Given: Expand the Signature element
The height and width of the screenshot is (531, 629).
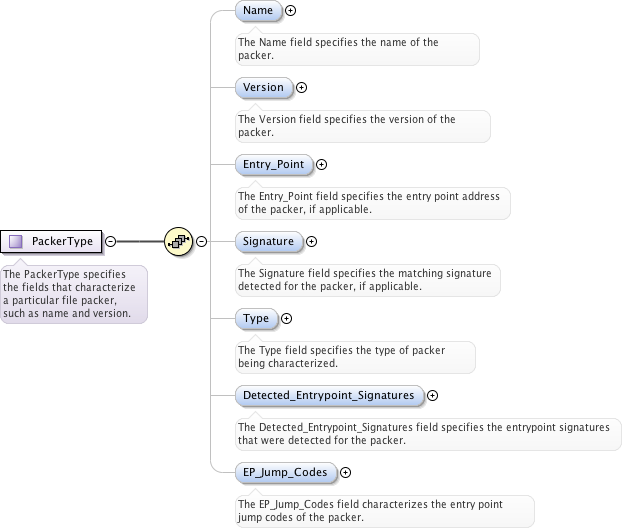Looking at the screenshot, I should coord(311,241).
